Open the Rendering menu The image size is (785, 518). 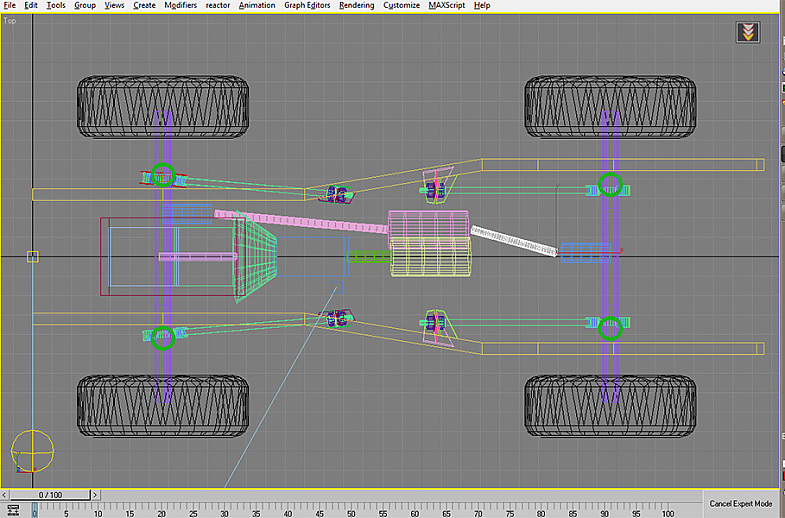356,5
